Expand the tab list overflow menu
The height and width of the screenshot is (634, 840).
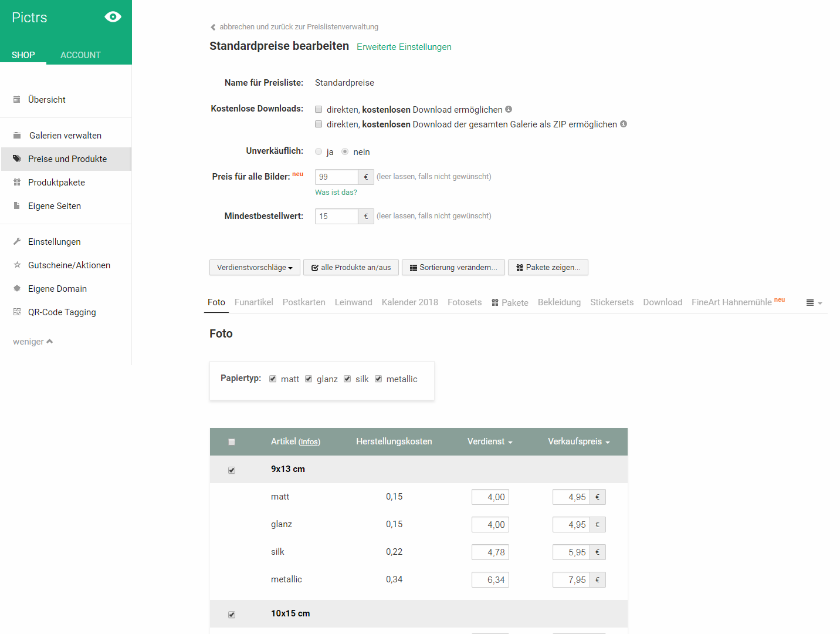pyautogui.click(x=814, y=303)
